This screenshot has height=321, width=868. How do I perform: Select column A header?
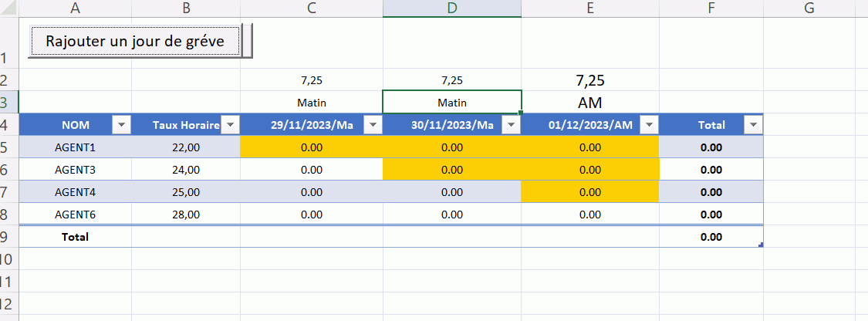point(75,8)
